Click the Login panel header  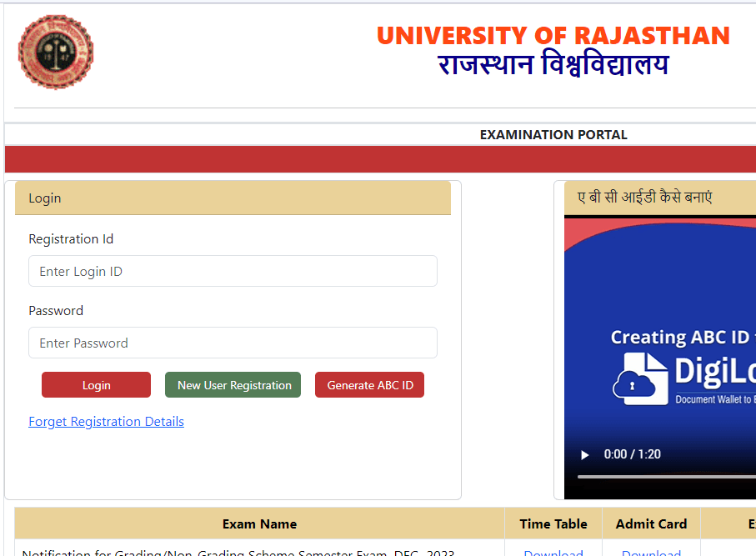coord(233,198)
